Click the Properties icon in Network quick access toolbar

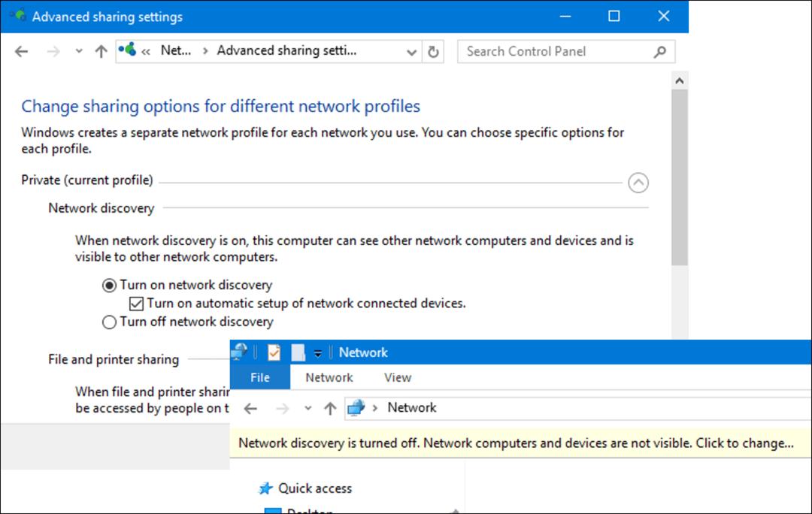coord(274,352)
